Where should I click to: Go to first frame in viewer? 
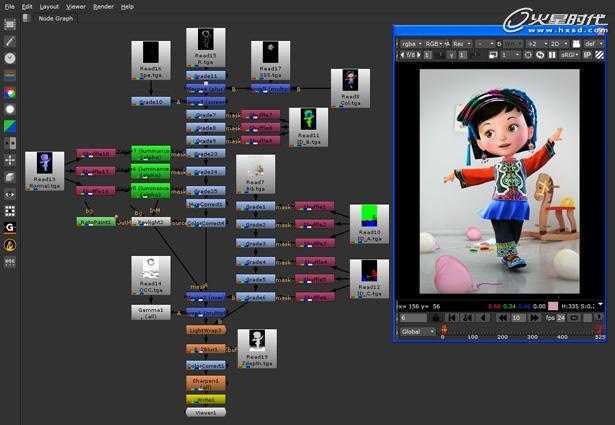click(453, 318)
